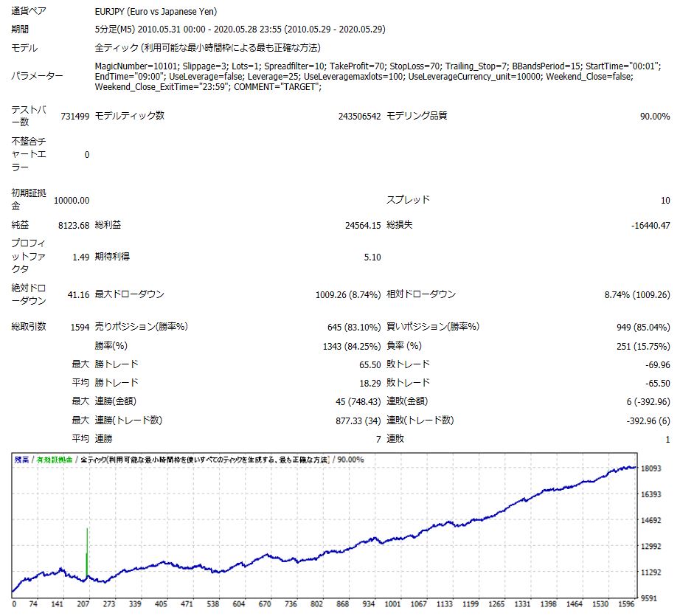
Task: Click the chart x-axis label 1001
Action: (392, 604)
